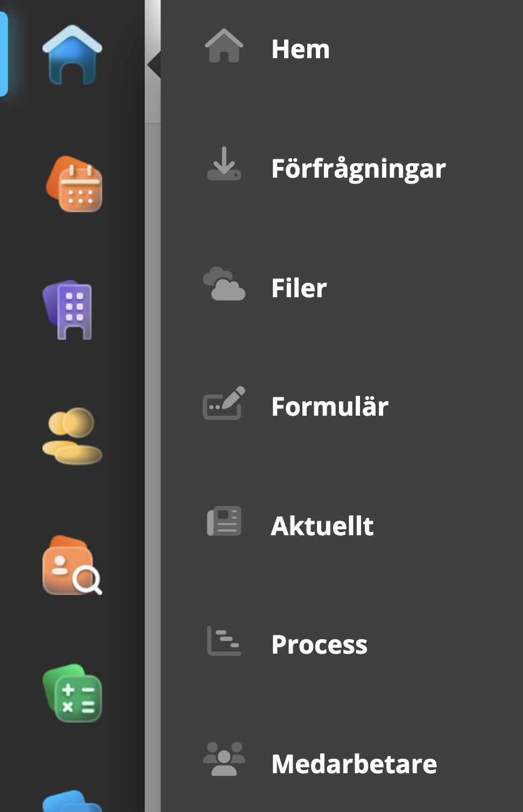Collapse the side menu with the arrow

(x=153, y=65)
